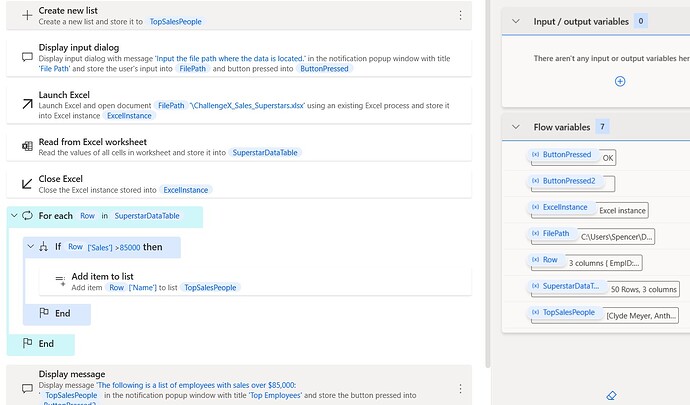690x405 pixels.
Task: Click the loop icon of the For each action
Action: pos(27,215)
